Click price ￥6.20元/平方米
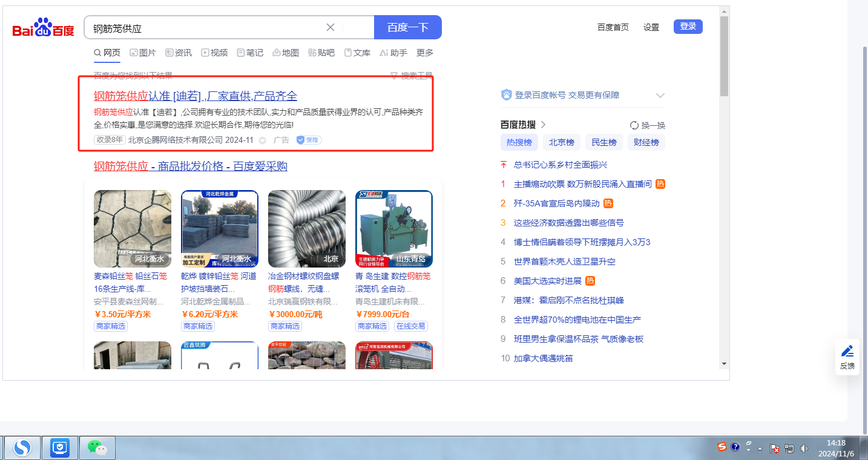The image size is (868, 460). pos(209,314)
